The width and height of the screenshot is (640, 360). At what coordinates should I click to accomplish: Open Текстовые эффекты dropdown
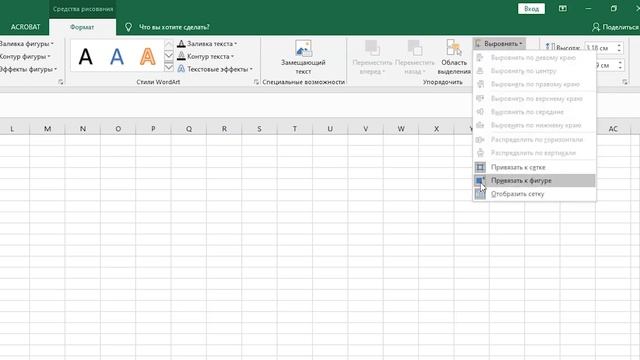tap(215, 69)
